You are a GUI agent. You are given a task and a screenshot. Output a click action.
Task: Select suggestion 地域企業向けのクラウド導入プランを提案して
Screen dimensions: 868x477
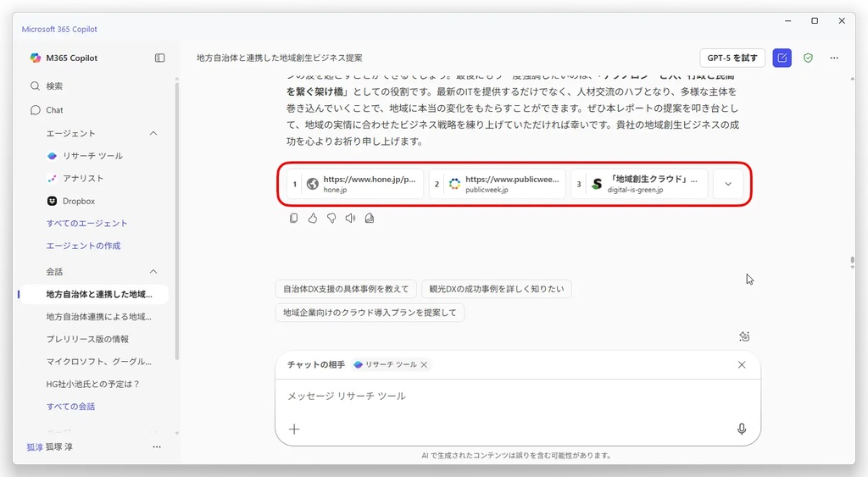pos(370,313)
